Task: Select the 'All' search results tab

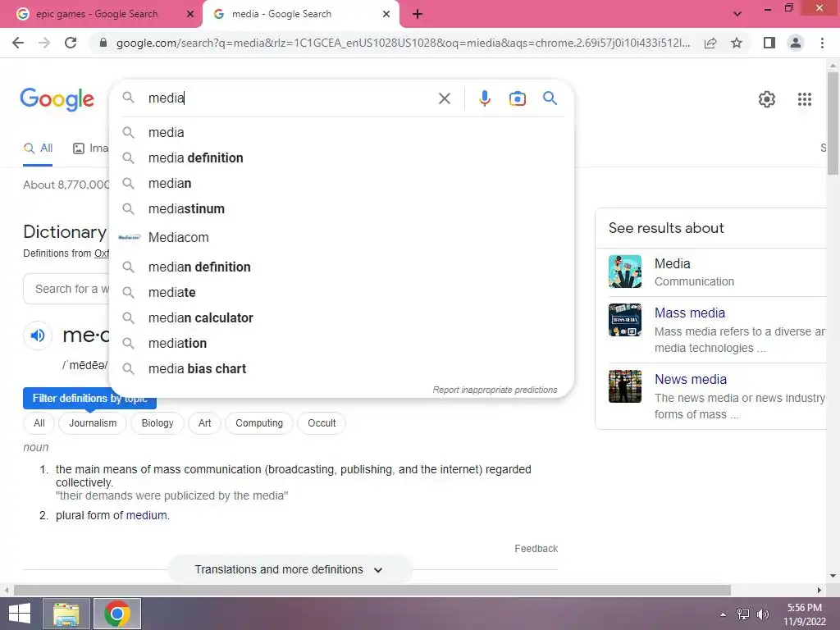Action: 38,148
